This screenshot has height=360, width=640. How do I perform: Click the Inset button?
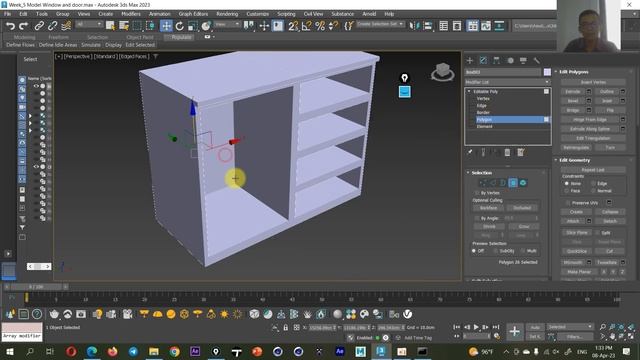point(607,101)
